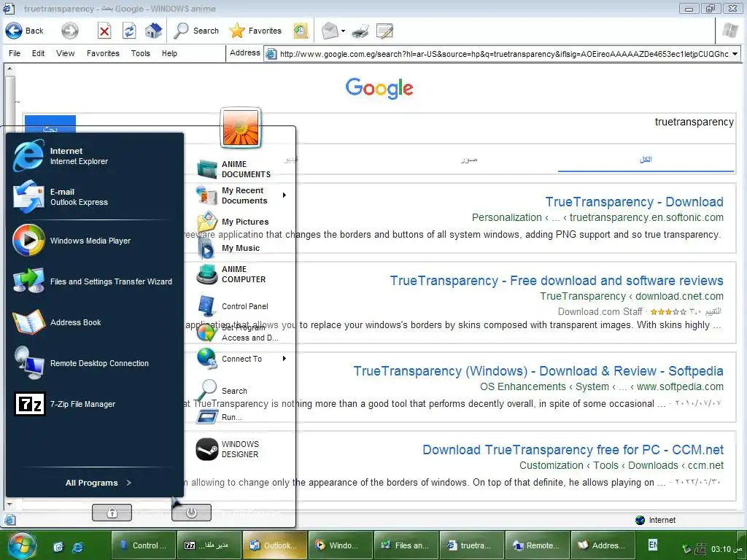Screen dimensions: 747x560
Task: Click the blue Google search button
Action: [x=50, y=125]
